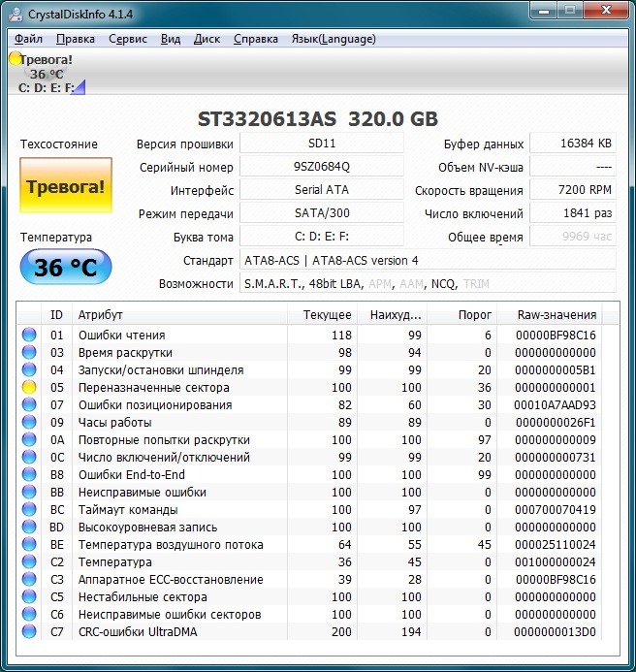Click the ID column header

pyautogui.click(x=56, y=315)
